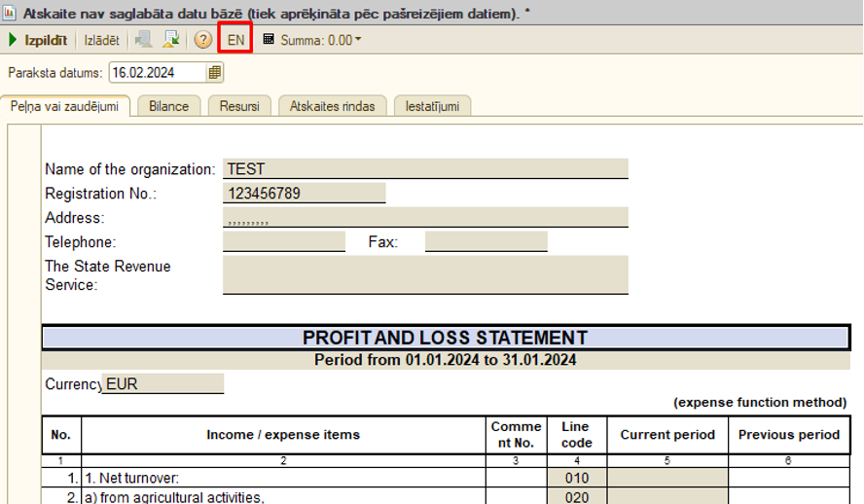
Task: Click the Izpildīt run button
Action: [x=38, y=40]
